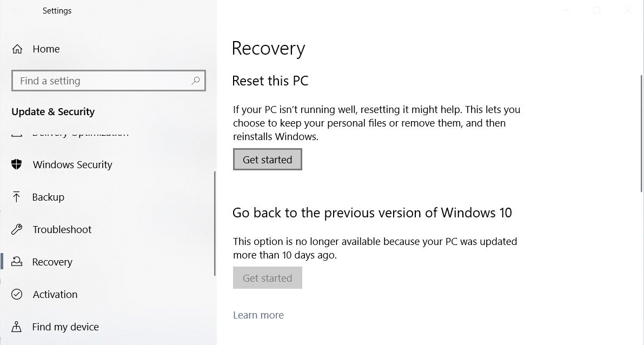Screen dimensions: 644x345
Task: Click the Troubleshoot wrench icon
Action: (x=17, y=230)
